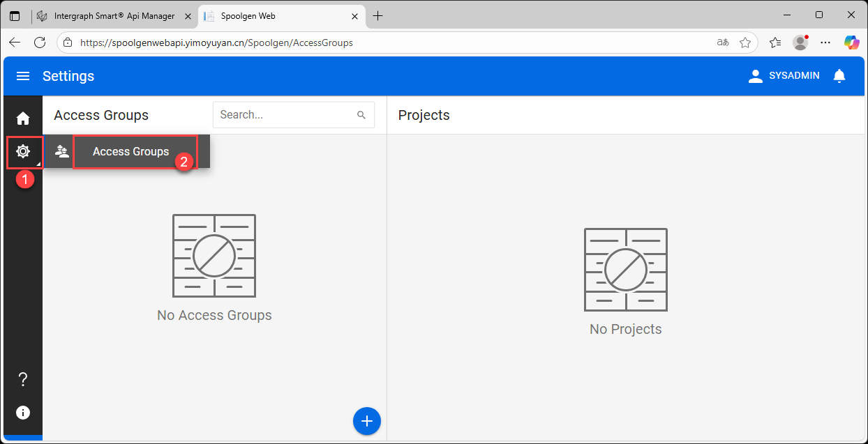Click the browser address bar URL
The height and width of the screenshot is (444, 868).
click(349, 43)
